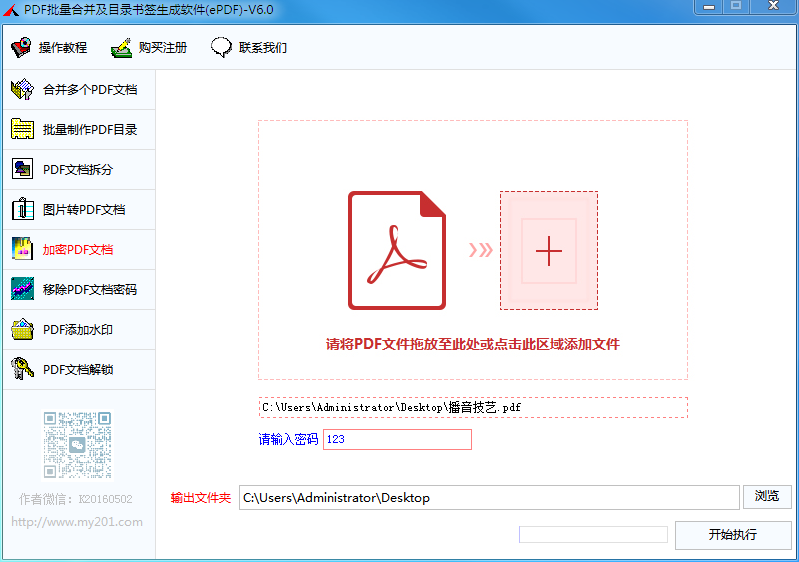Switch to PDF文档解锁 function
The image size is (799, 562).
[x=78, y=369]
